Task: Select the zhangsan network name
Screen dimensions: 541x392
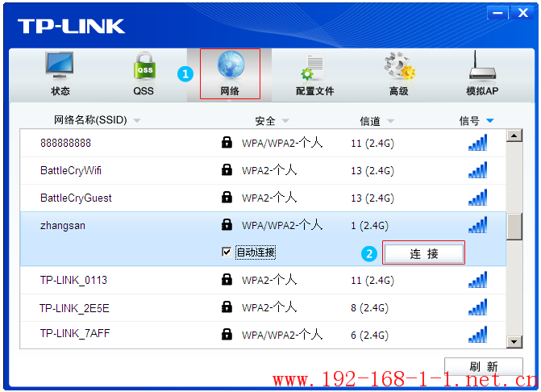Action: pos(62,226)
